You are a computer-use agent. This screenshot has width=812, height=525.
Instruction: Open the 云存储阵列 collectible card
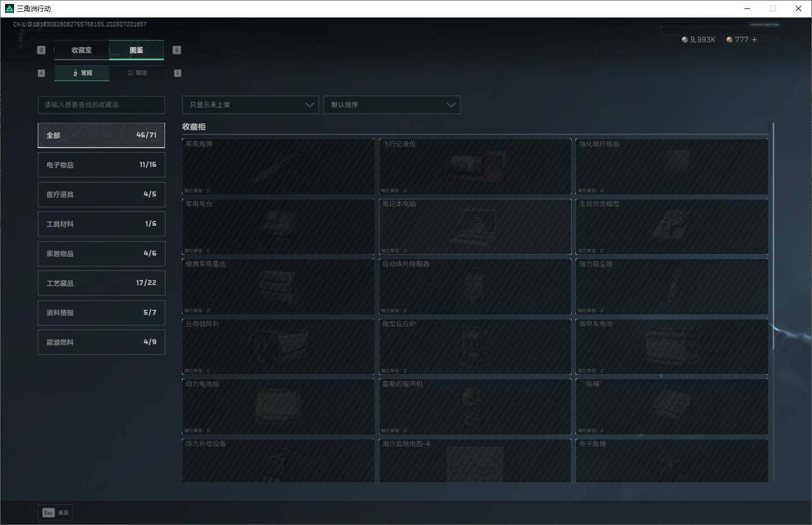pyautogui.click(x=278, y=346)
